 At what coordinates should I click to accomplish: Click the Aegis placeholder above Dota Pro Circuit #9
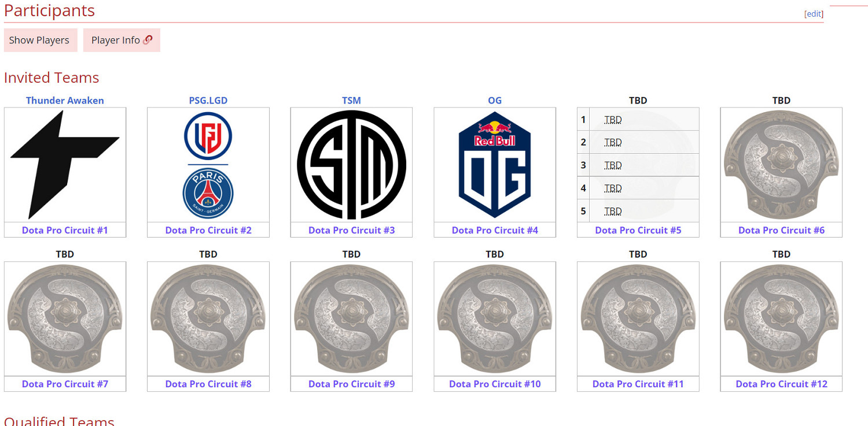351,318
